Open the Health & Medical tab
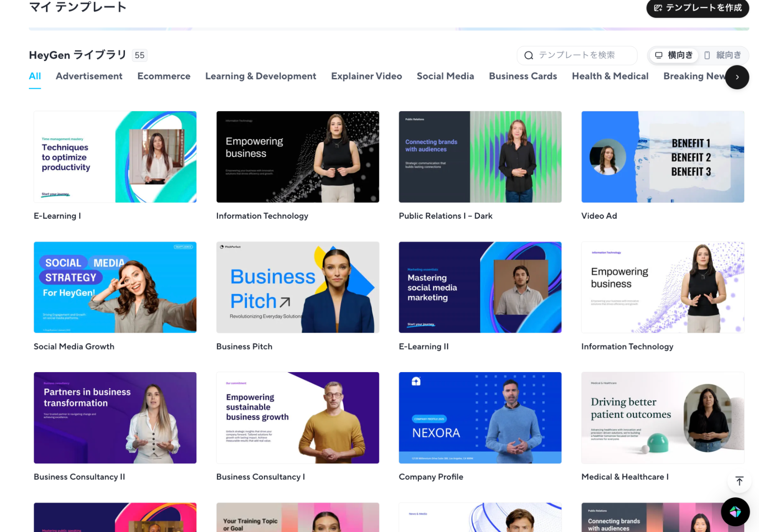This screenshot has height=532, width=759. coord(610,76)
